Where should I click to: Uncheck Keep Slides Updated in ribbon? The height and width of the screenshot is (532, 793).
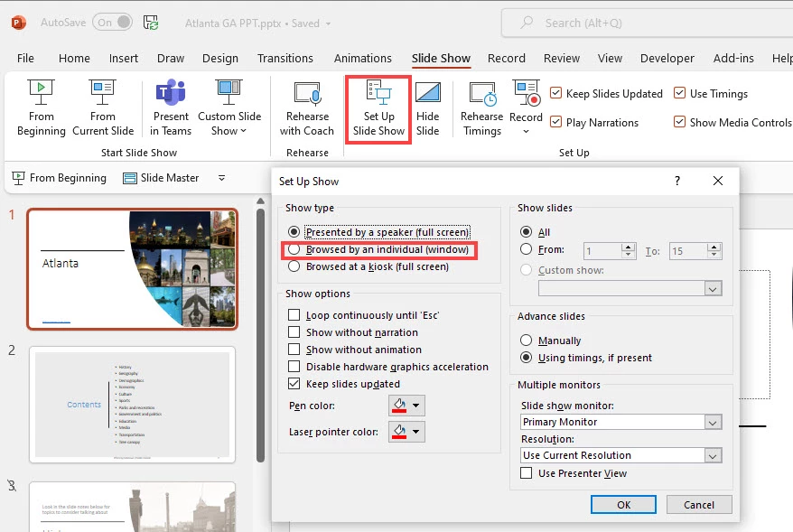click(555, 94)
